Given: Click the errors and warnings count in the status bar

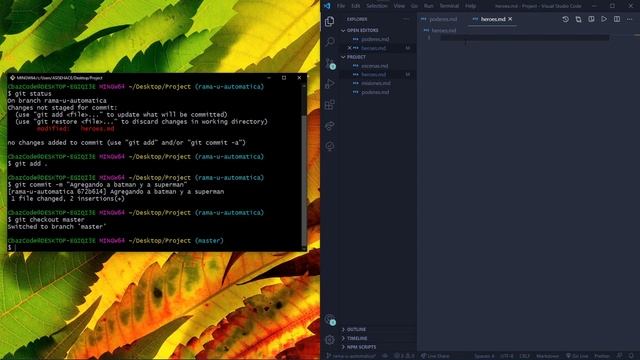Looking at the screenshot, I should [x=404, y=356].
